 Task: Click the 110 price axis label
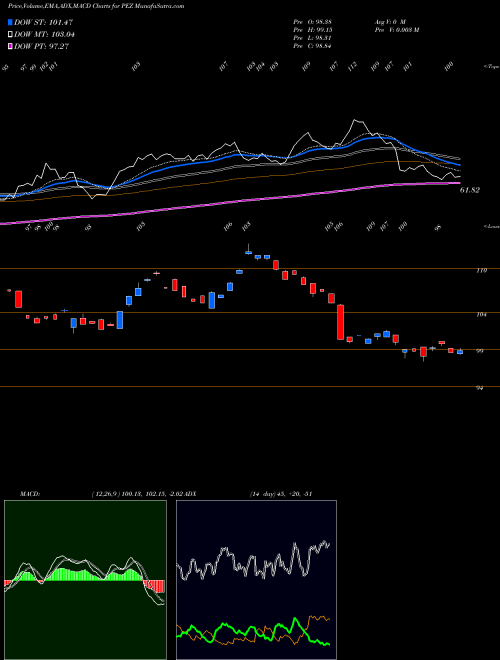(482, 271)
